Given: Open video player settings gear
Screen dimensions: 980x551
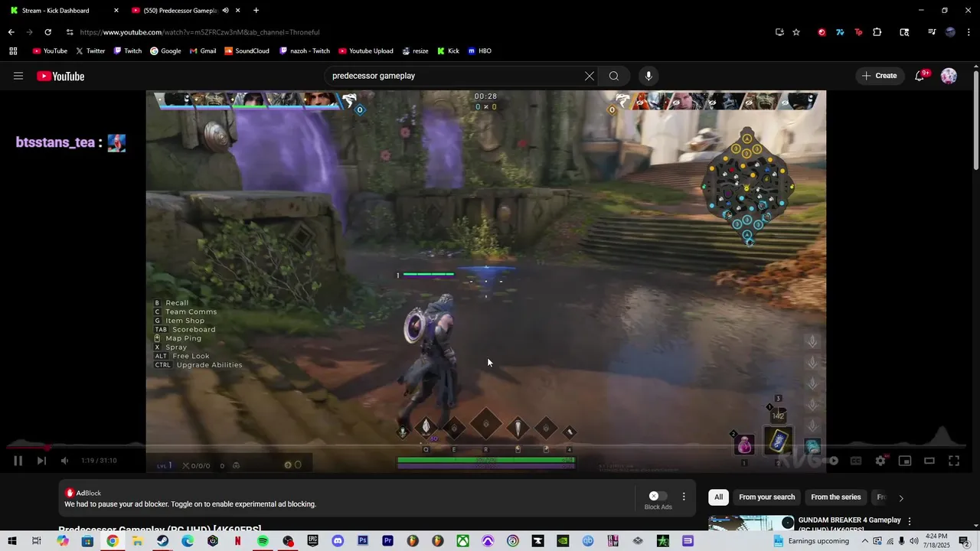Looking at the screenshot, I should pyautogui.click(x=880, y=461).
